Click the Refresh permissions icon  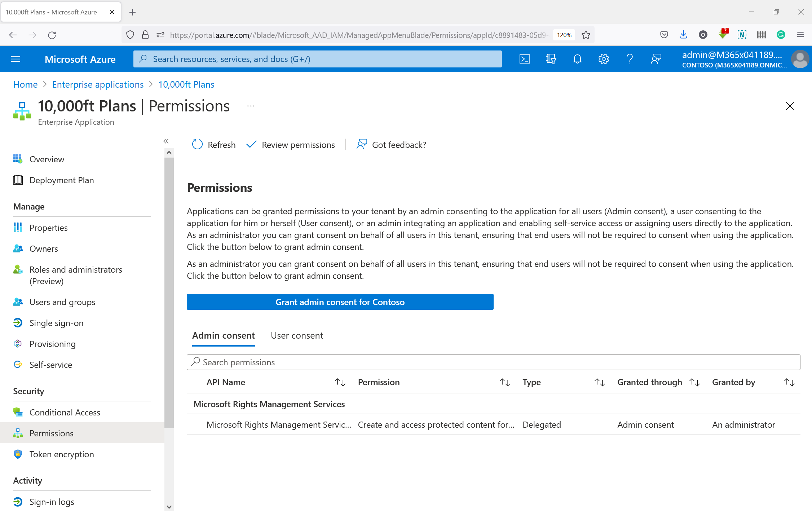tap(198, 145)
